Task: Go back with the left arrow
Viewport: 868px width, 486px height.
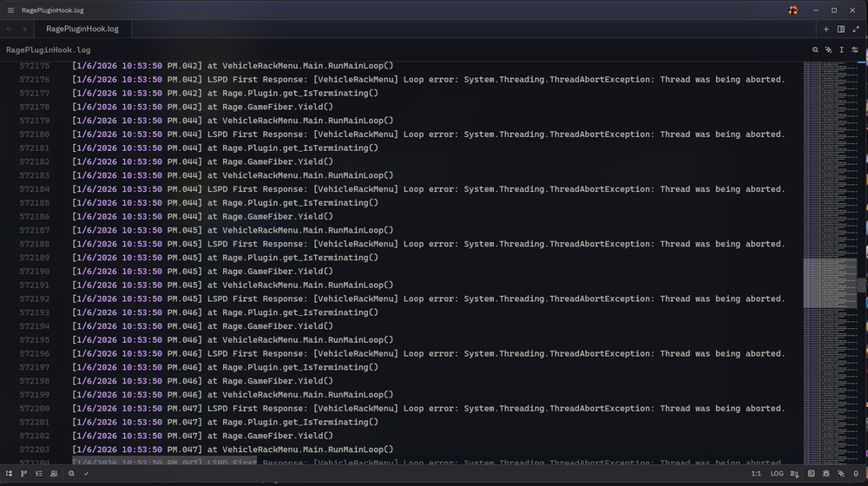Action: [x=10, y=29]
